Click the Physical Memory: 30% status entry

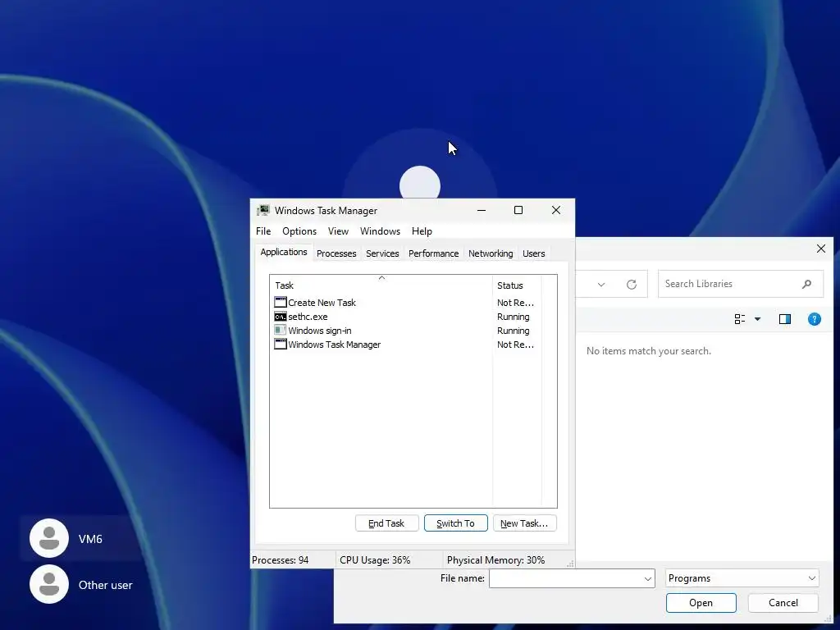pyautogui.click(x=495, y=560)
